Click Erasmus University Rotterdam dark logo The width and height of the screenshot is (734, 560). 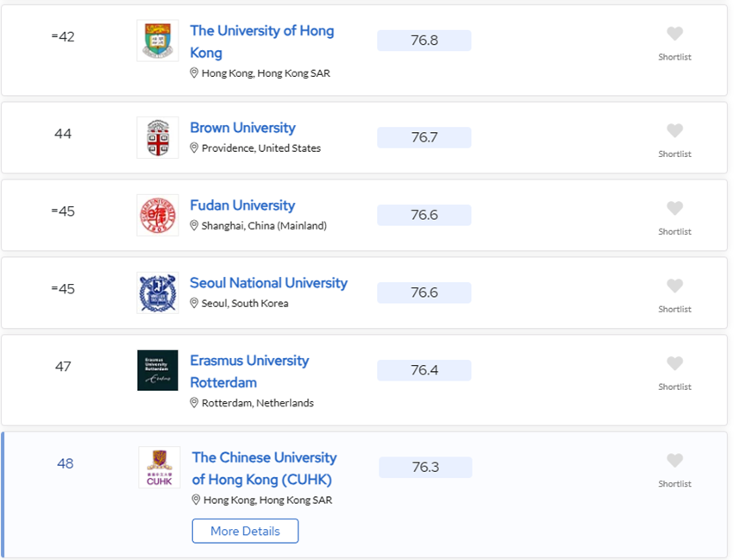coord(158,370)
